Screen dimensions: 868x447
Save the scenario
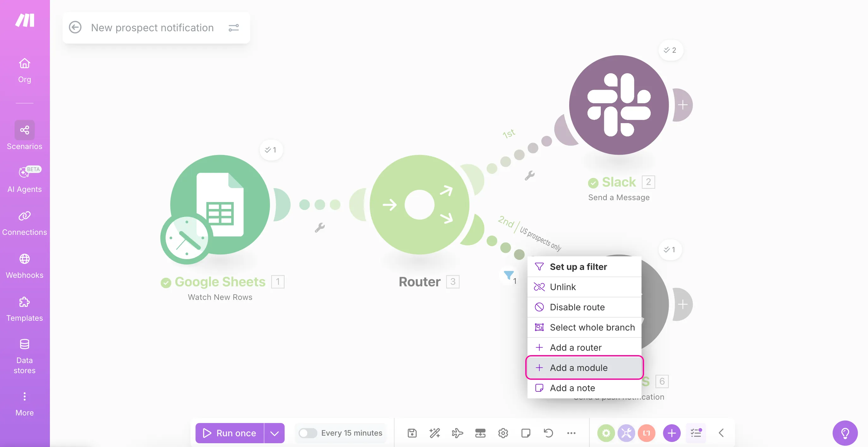pos(412,433)
